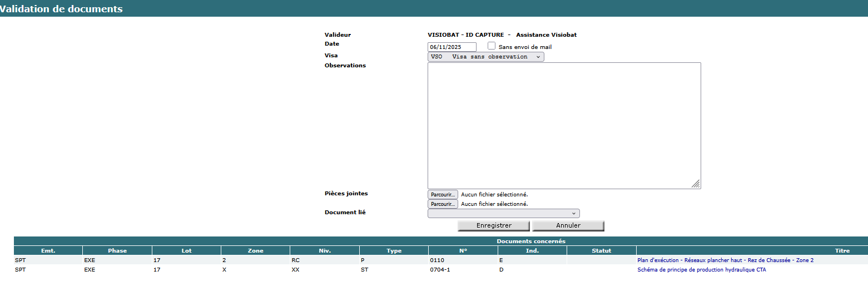Click the Type column header
The image size is (868, 286).
(394, 250)
